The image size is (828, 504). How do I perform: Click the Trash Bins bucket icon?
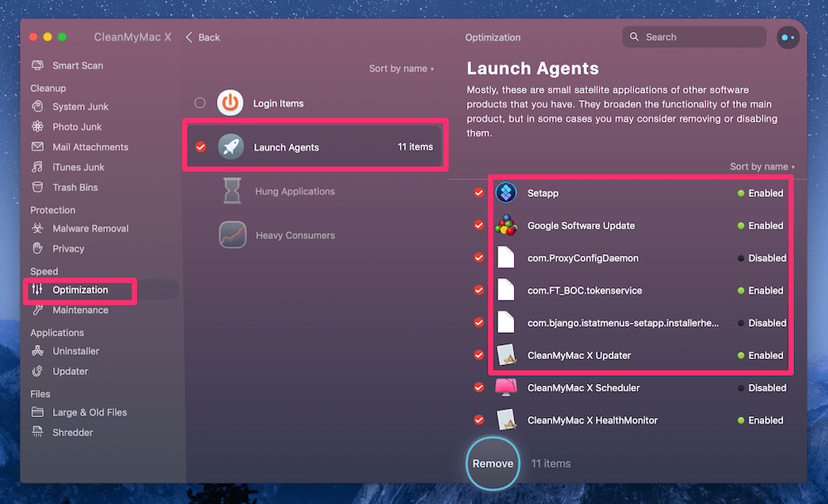point(37,187)
